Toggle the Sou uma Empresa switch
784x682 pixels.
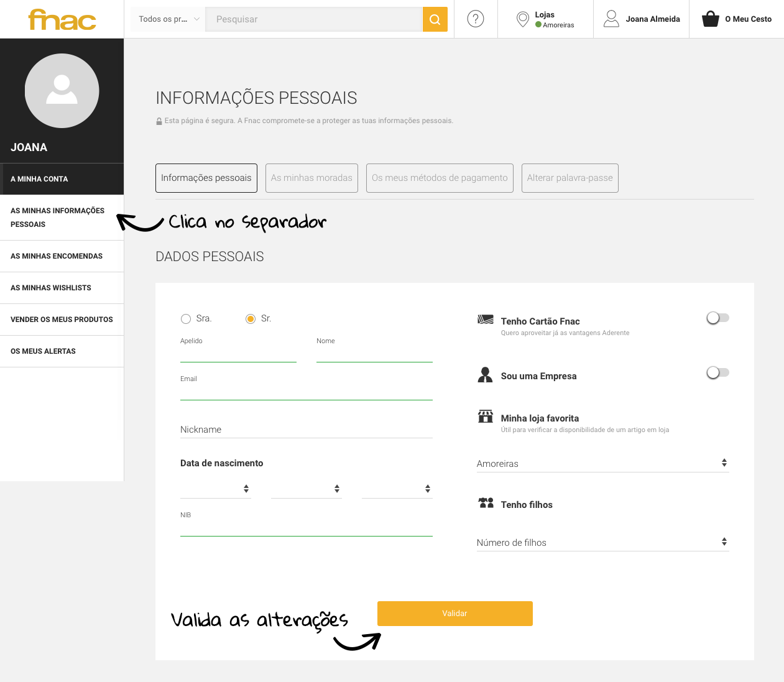coord(718,372)
